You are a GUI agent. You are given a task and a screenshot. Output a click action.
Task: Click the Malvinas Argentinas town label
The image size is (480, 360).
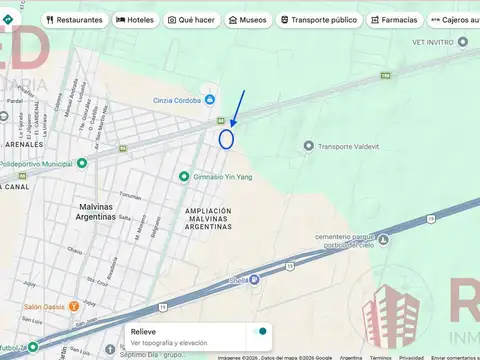pos(96,212)
